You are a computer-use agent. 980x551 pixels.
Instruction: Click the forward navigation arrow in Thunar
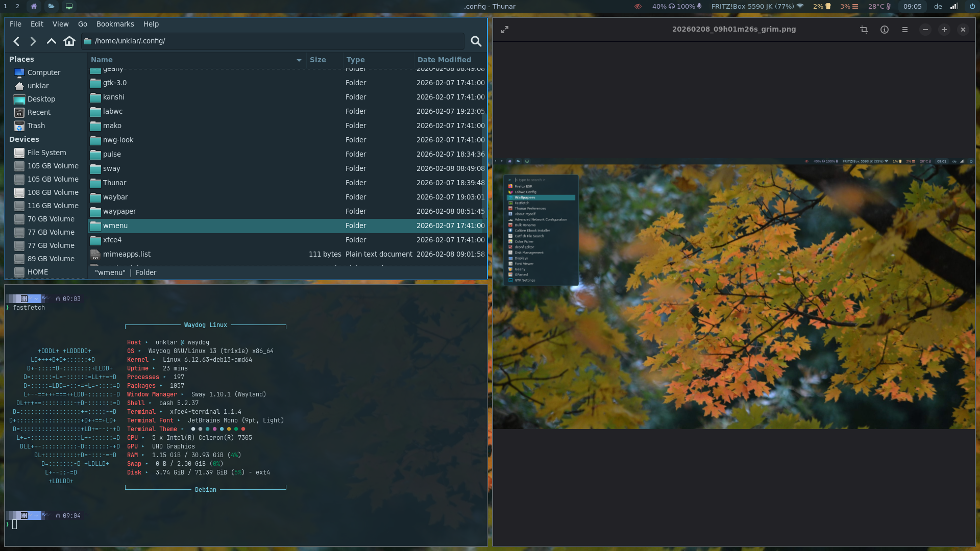[33, 41]
